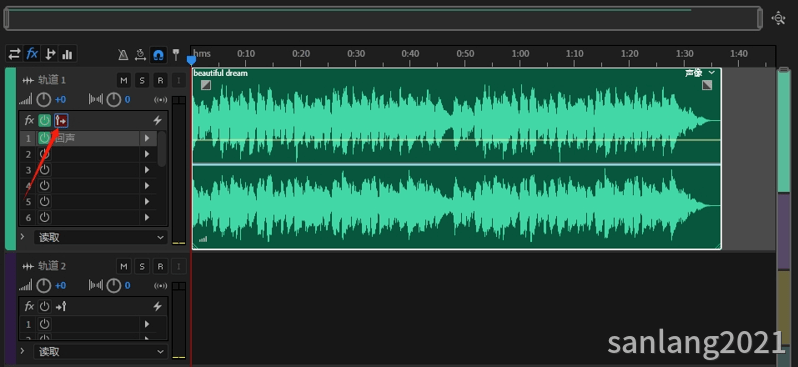Click the 1:00 mark on the time ruler
Screen dimensions: 798x367
point(520,53)
